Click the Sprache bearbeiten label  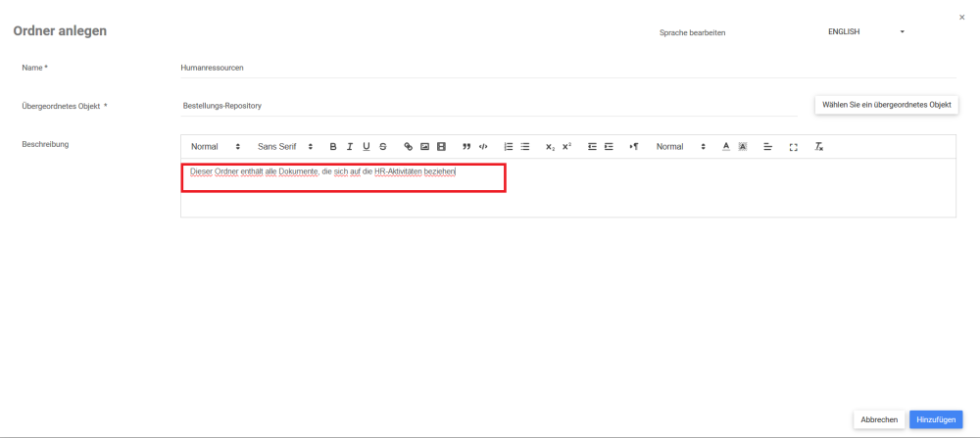(693, 32)
